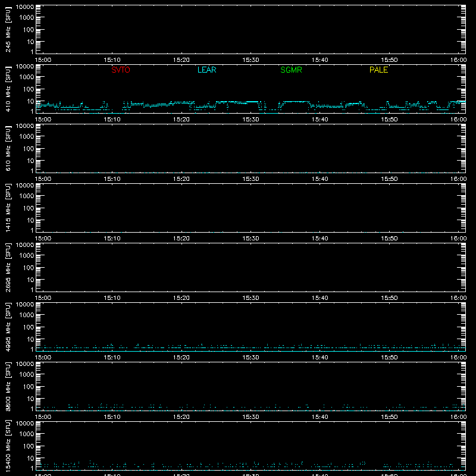
Task: Click the 100 tick on 610 MHz axis
Action: (29, 148)
